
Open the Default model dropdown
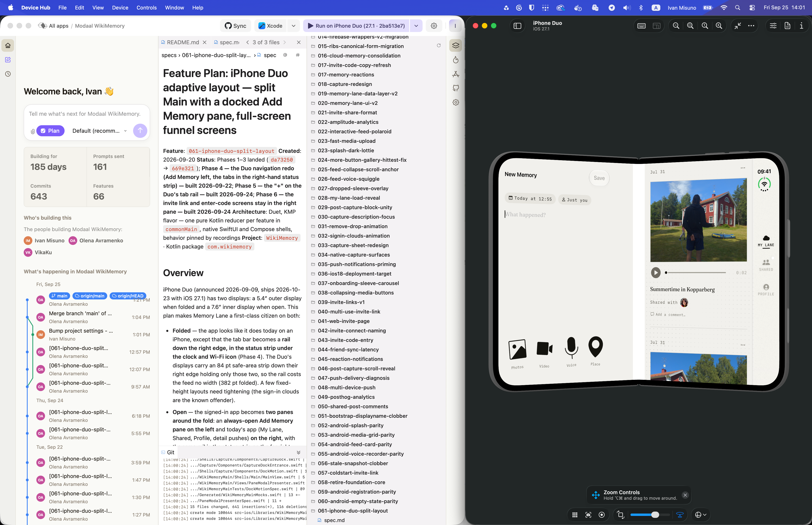pyautogui.click(x=100, y=131)
